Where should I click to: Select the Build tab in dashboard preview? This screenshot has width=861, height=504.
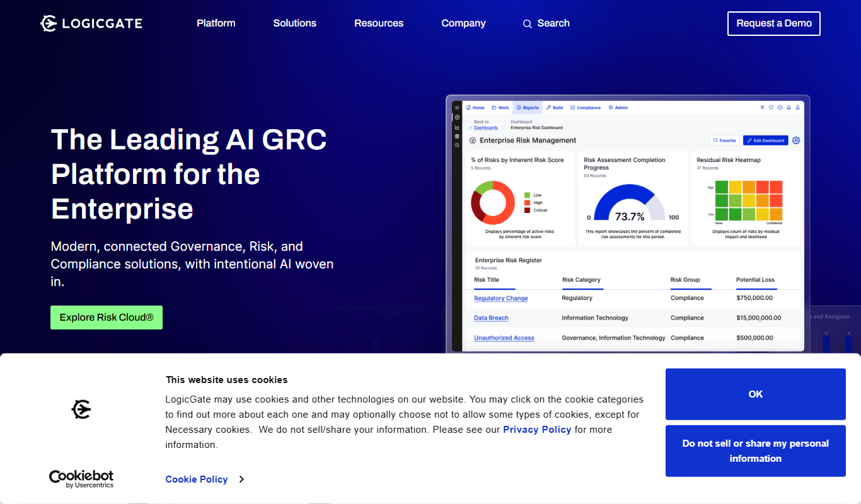click(555, 108)
